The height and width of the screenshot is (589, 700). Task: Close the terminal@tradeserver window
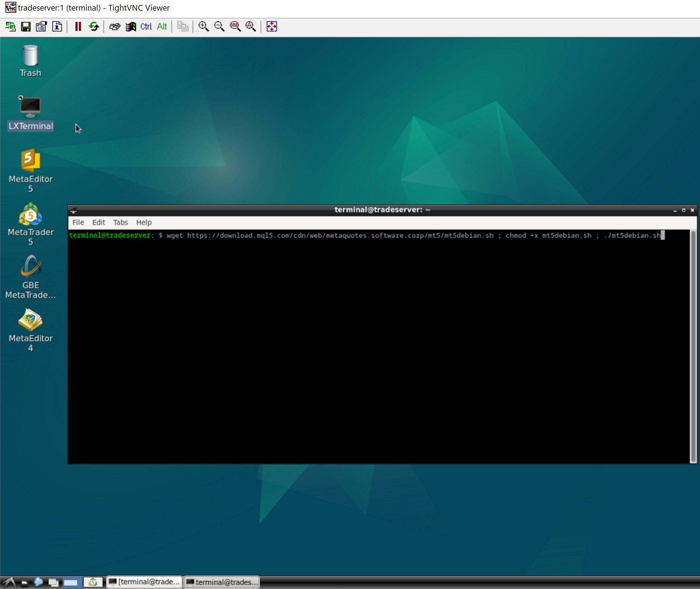tap(692, 210)
